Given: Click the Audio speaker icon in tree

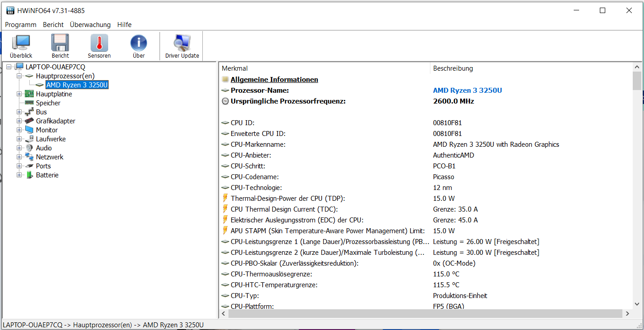Looking at the screenshot, I should click(29, 148).
